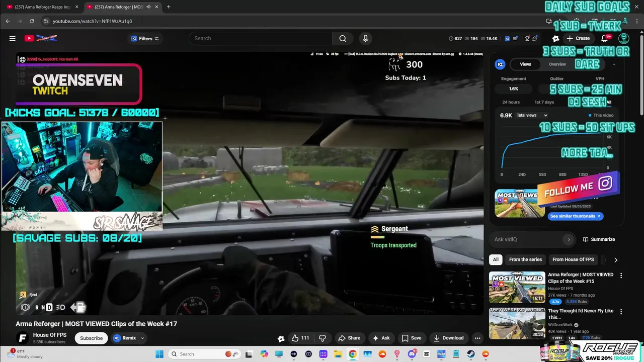Open the vidIQ trophy achievements icon
The image size is (644, 362).
(527, 38)
